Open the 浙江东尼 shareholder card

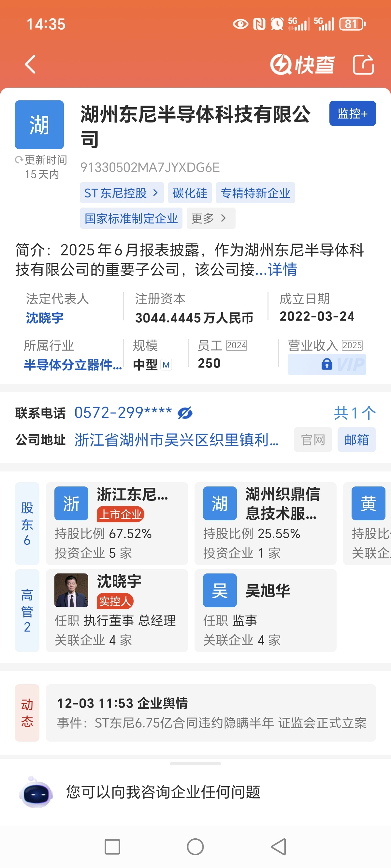click(x=117, y=524)
